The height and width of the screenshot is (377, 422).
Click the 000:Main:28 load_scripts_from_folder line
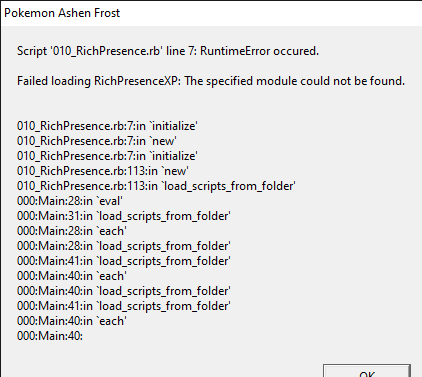pos(124,246)
